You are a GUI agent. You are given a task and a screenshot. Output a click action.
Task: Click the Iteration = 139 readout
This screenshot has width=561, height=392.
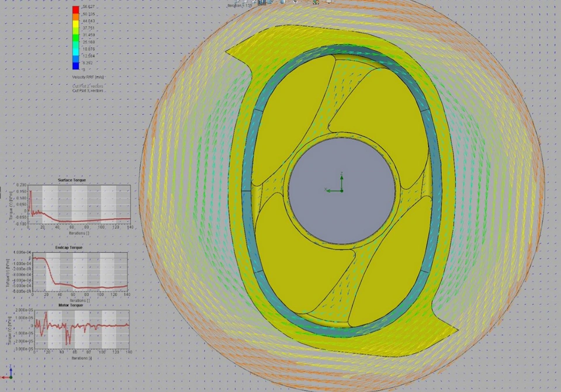click(240, 6)
